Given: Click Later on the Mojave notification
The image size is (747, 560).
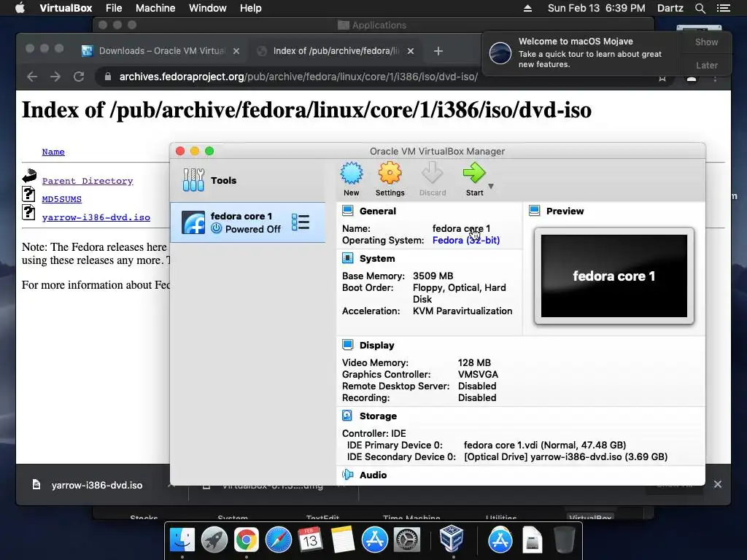Looking at the screenshot, I should click(x=706, y=65).
